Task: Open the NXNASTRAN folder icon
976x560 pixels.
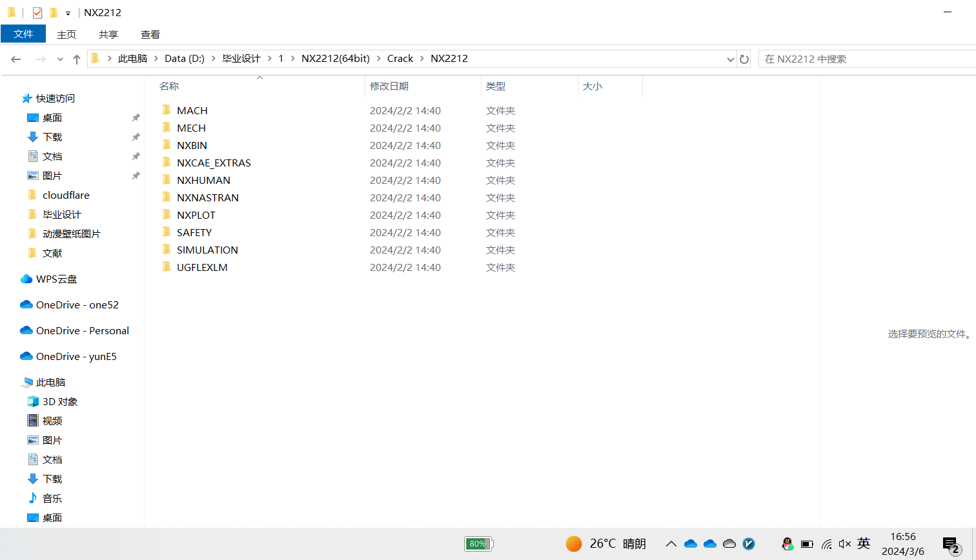Action: 167,197
